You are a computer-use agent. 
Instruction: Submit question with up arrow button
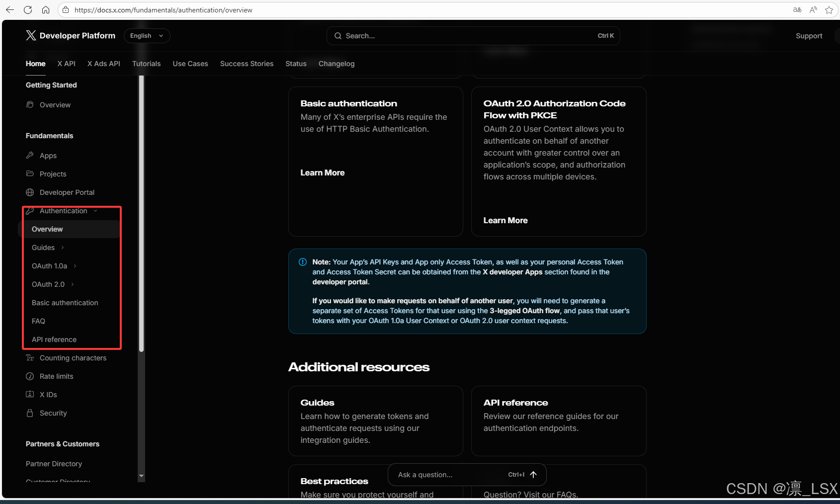(x=533, y=475)
